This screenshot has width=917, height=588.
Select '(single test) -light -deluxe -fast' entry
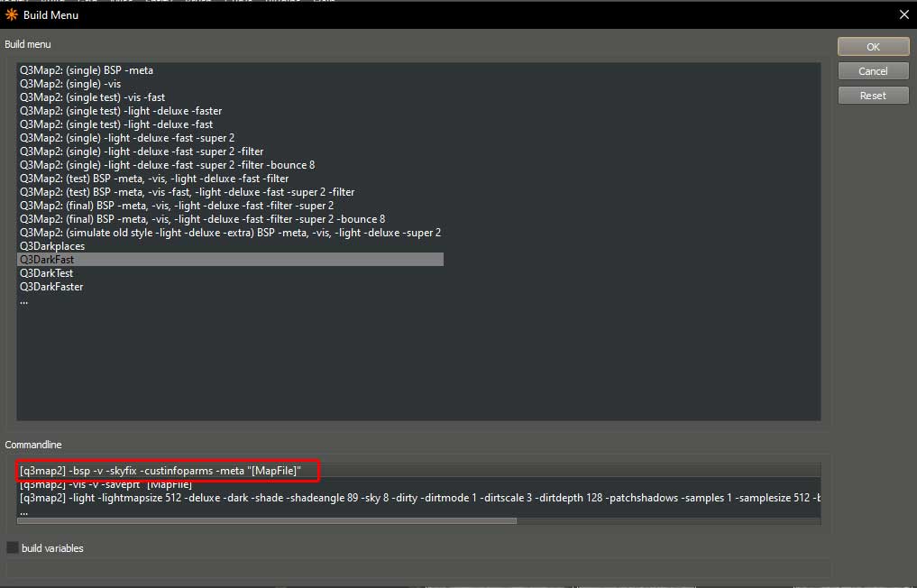point(116,124)
